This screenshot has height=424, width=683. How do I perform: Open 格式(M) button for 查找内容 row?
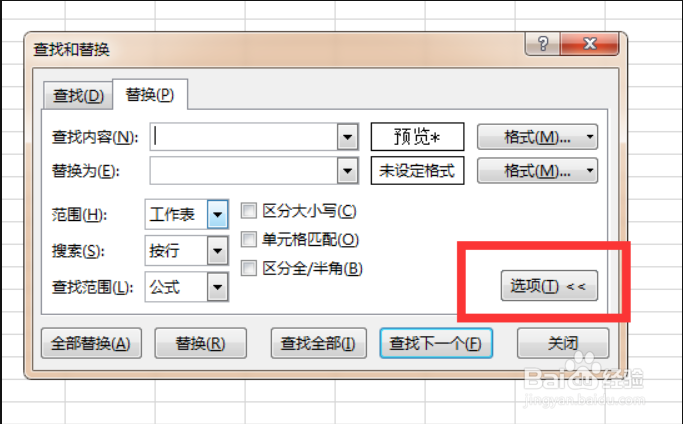537,137
